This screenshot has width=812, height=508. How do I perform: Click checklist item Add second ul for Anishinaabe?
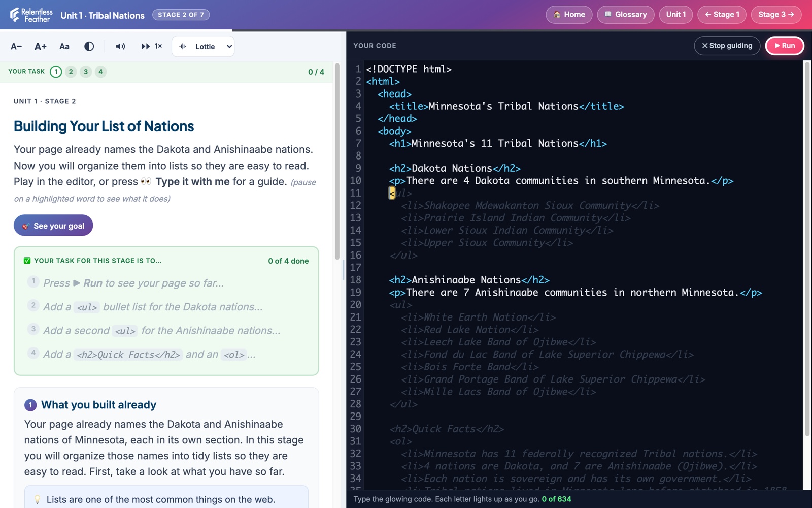point(166,331)
